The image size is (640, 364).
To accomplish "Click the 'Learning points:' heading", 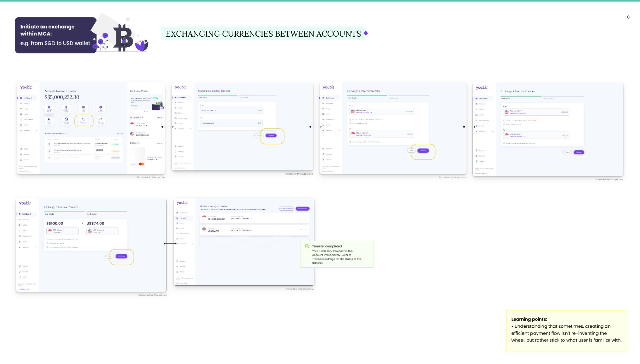I will coord(529,319).
